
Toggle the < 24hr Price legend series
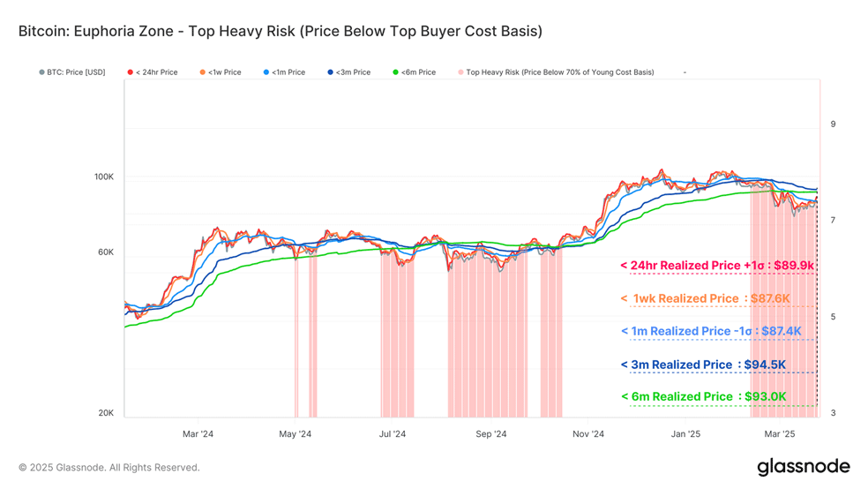click(x=153, y=72)
